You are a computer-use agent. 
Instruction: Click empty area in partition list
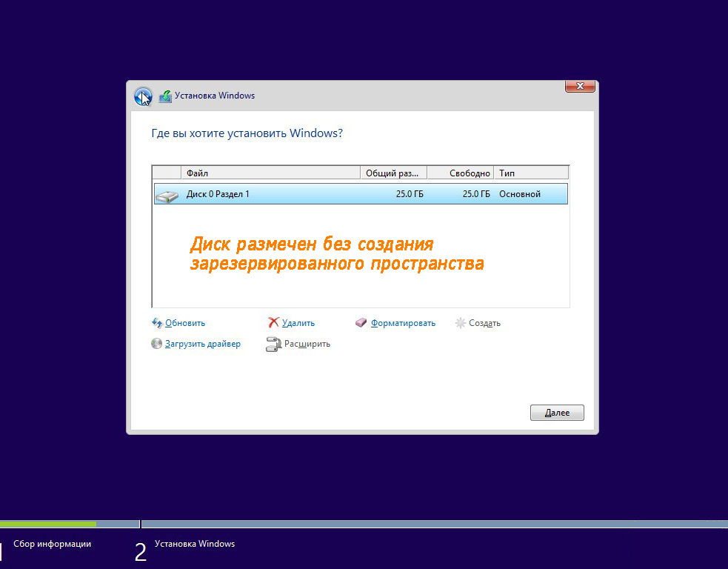(x=360, y=289)
